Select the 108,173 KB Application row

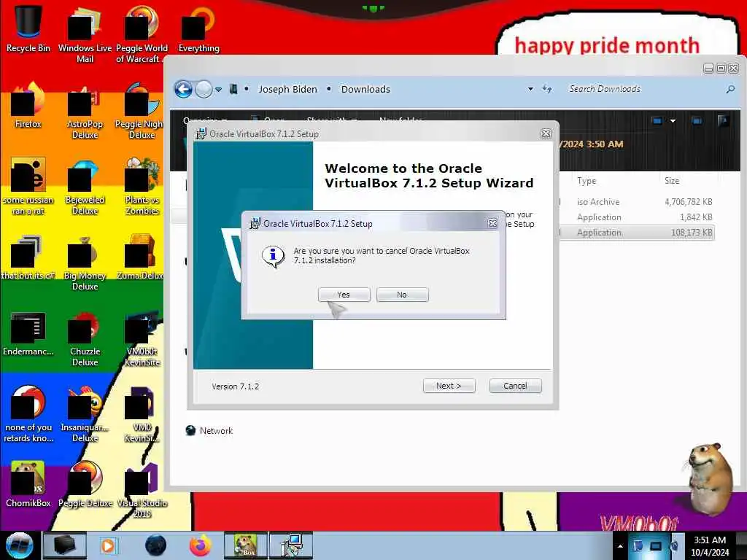pos(636,233)
